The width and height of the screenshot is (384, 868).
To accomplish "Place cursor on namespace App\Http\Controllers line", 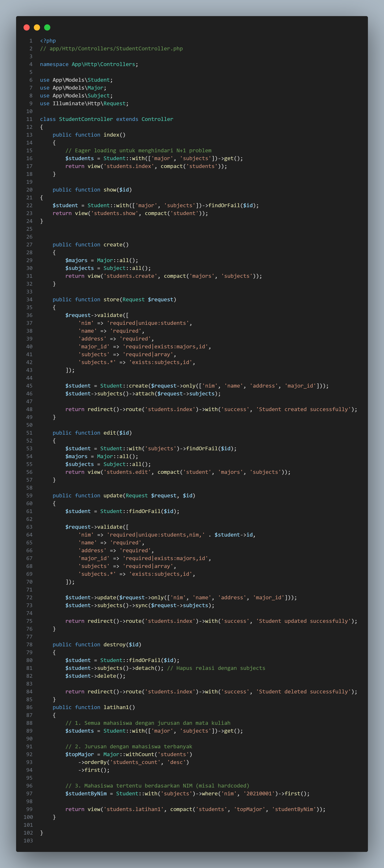I will [x=89, y=64].
